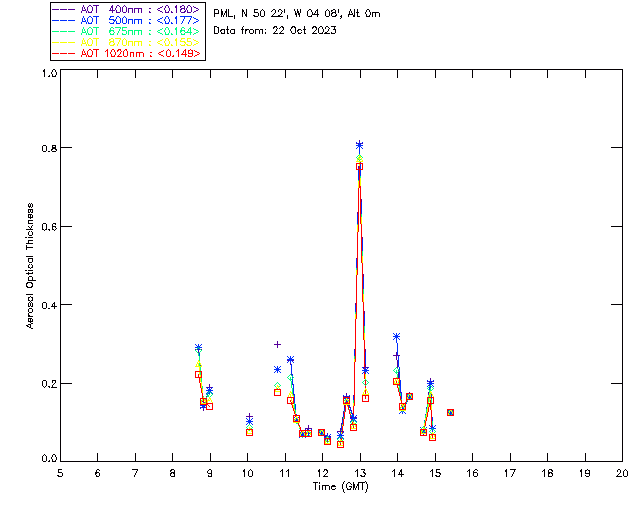Click the blue star marker at 14h near 0.32
This screenshot has height=512, width=640.
point(396,337)
